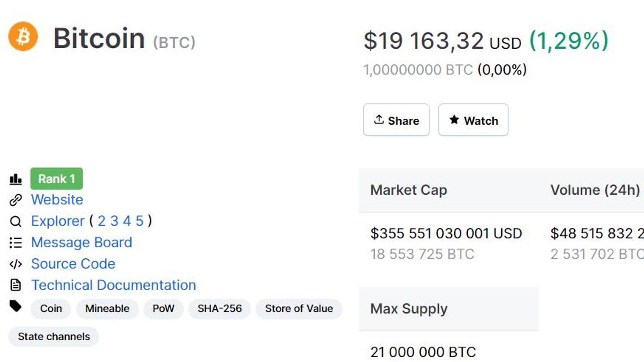Click the orange Bitcoin logo icon
644x362 pixels.
(x=23, y=37)
